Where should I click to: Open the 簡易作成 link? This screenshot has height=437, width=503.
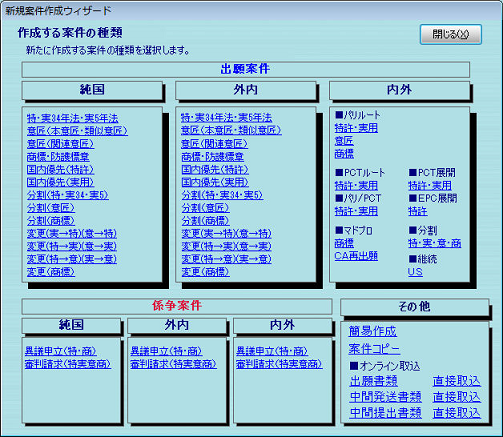[x=373, y=331]
